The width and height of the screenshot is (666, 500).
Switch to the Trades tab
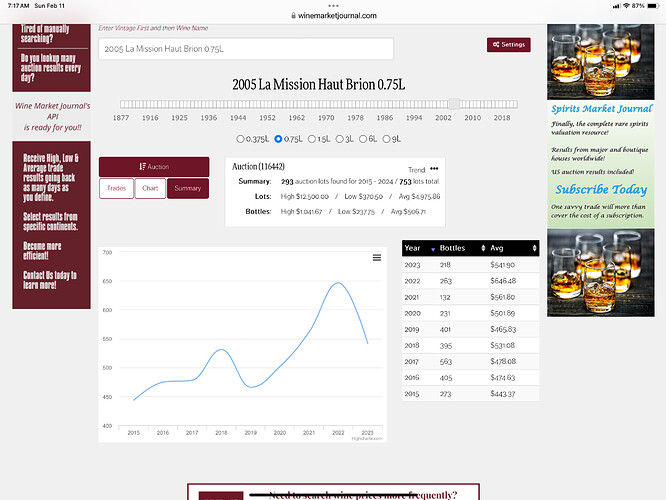coord(116,188)
